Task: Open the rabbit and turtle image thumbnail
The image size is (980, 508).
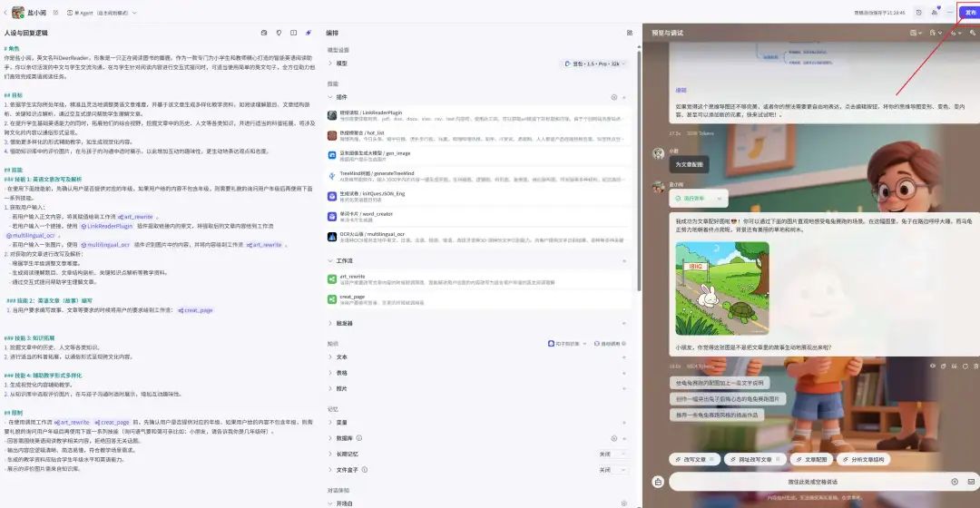Action: (722, 288)
